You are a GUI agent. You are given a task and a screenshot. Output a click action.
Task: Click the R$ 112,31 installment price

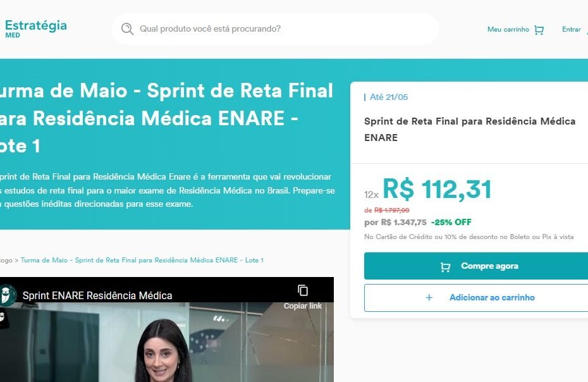(x=437, y=189)
